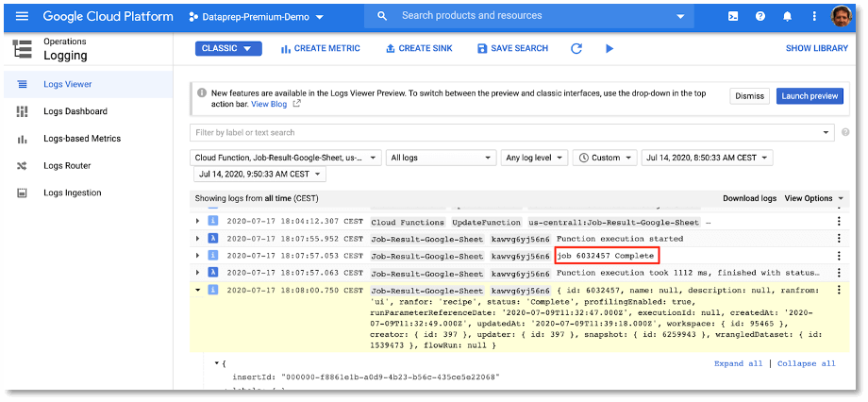This screenshot has height=402, width=868.
Task: Open the Cloud Function resource dropdown
Action: tap(286, 158)
